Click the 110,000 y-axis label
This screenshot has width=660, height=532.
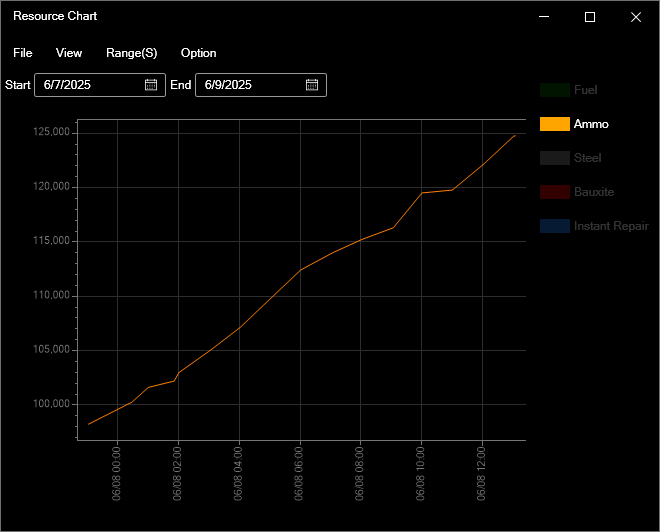coord(52,295)
